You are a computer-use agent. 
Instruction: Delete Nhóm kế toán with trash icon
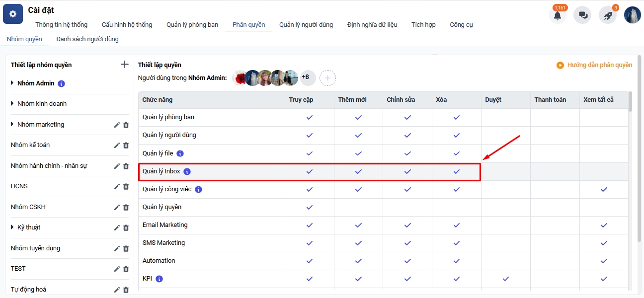point(126,146)
